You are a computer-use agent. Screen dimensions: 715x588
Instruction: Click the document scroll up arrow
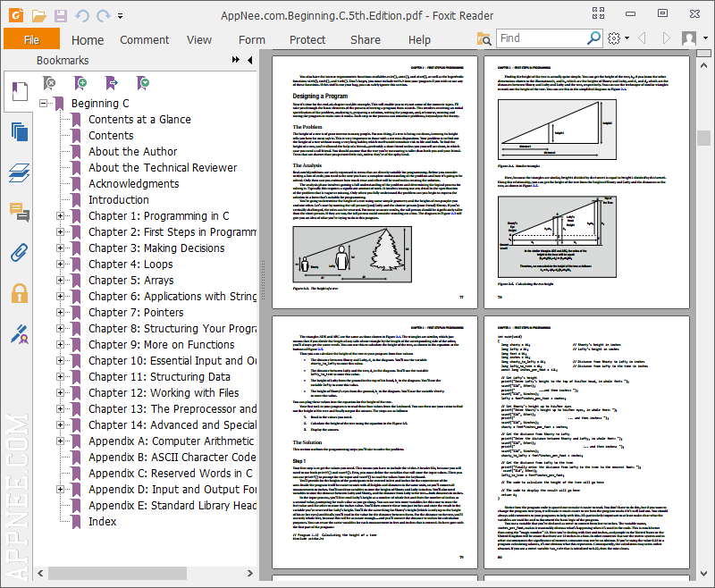tap(703, 65)
